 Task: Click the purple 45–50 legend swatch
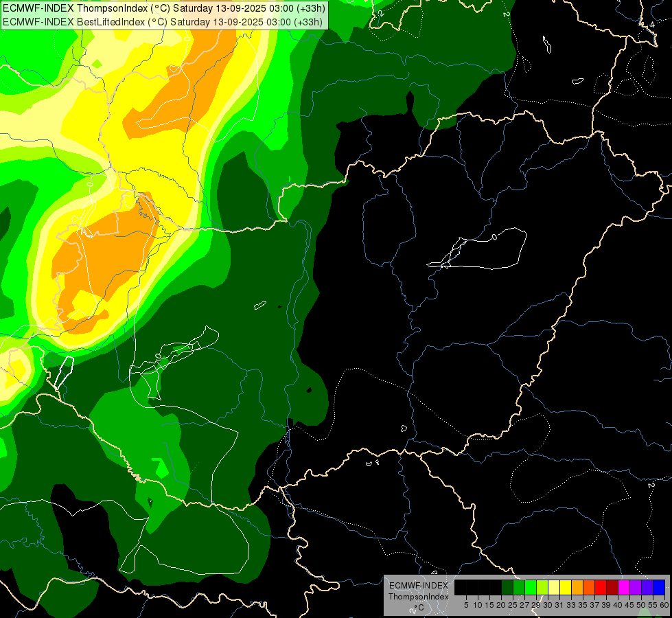coord(636,587)
